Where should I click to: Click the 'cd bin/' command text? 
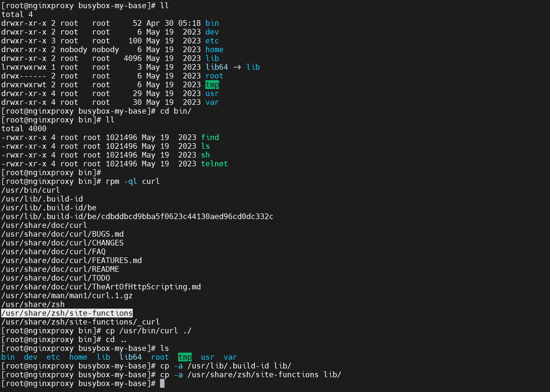[x=176, y=111]
